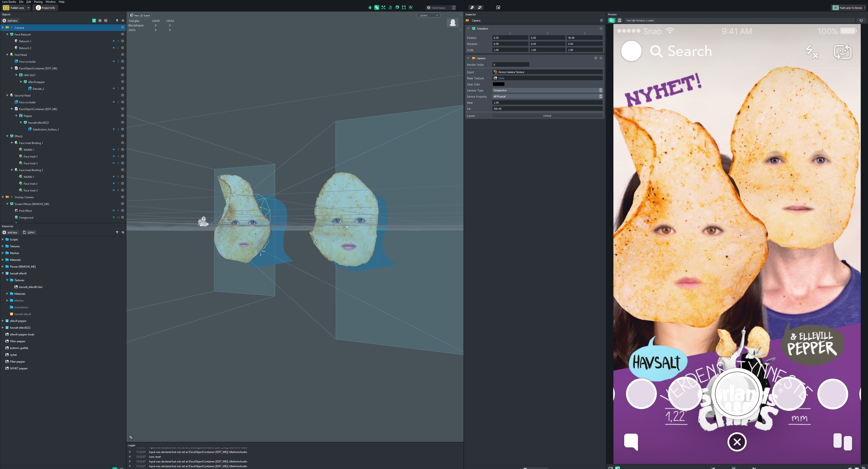Open Camera component settings gear
The height and width of the screenshot is (469, 868).
point(601,58)
